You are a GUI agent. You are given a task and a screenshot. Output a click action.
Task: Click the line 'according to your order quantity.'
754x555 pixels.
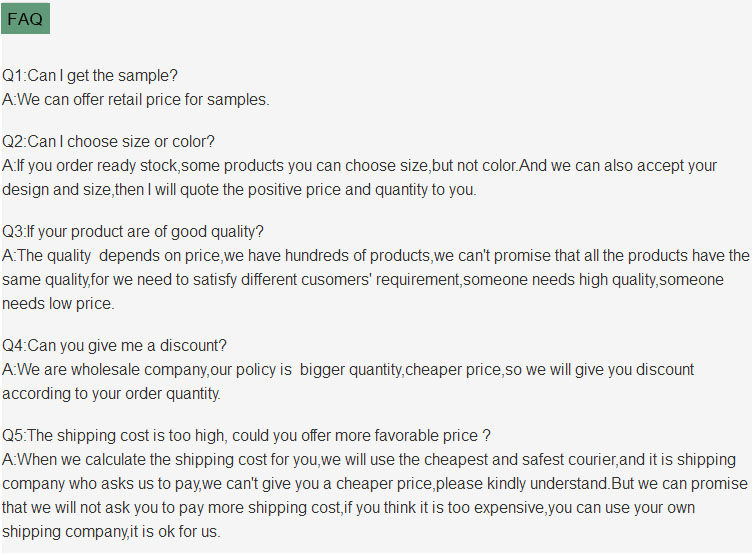coord(111,393)
